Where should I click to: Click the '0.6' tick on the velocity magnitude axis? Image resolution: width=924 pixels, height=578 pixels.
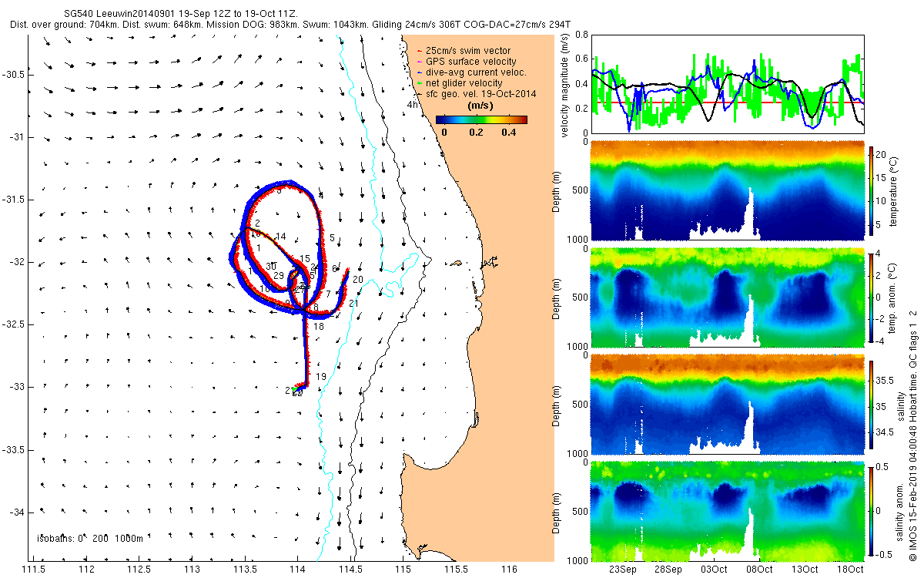click(581, 59)
